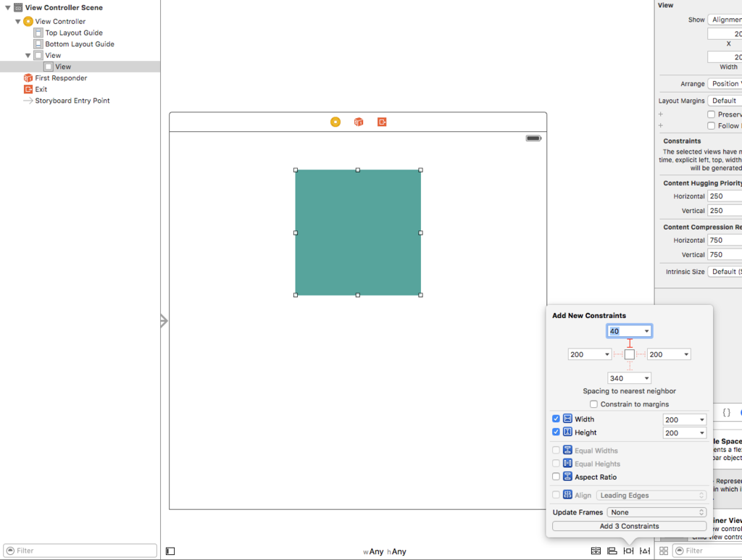Image resolution: width=742 pixels, height=560 pixels.
Task: Click the filter icon in the outline filter field
Action: (x=10, y=551)
